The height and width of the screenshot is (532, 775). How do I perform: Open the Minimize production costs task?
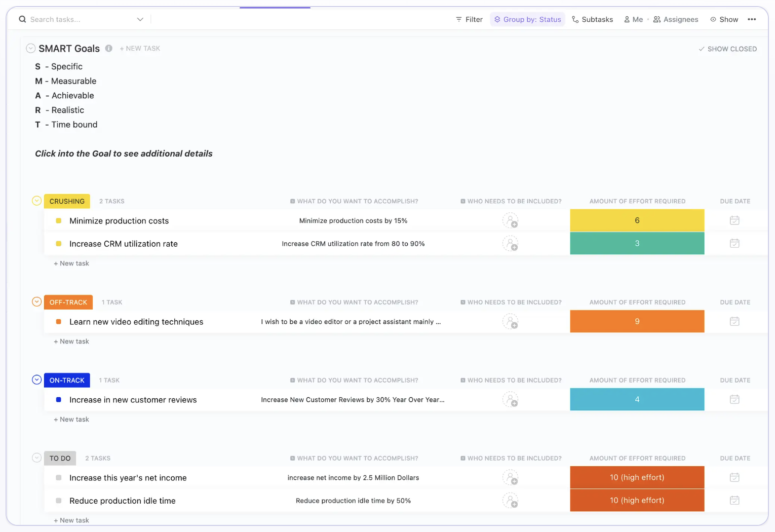[119, 221]
